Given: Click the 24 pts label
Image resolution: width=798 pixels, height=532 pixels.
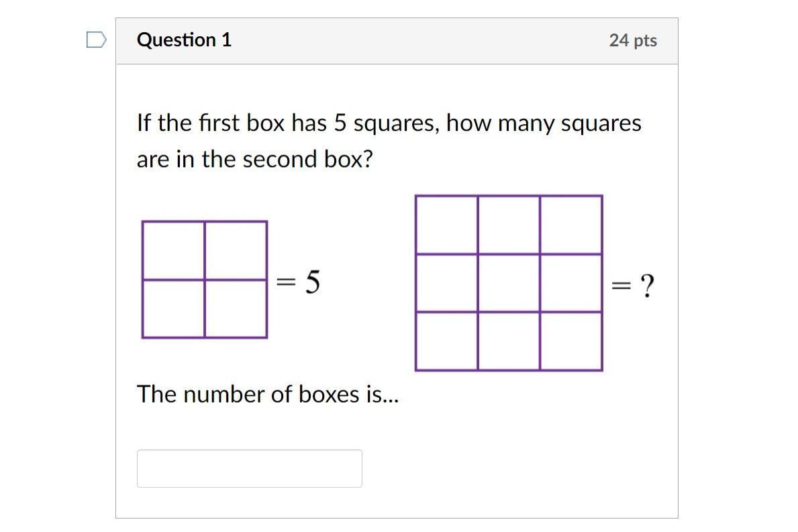Looking at the screenshot, I should [632, 40].
